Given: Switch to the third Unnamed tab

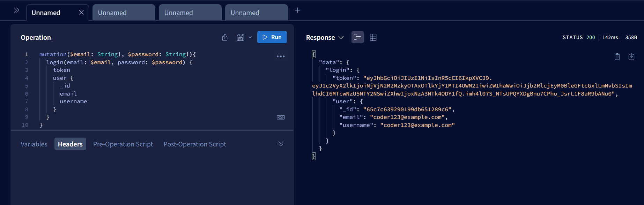Looking at the screenshot, I should [190, 13].
